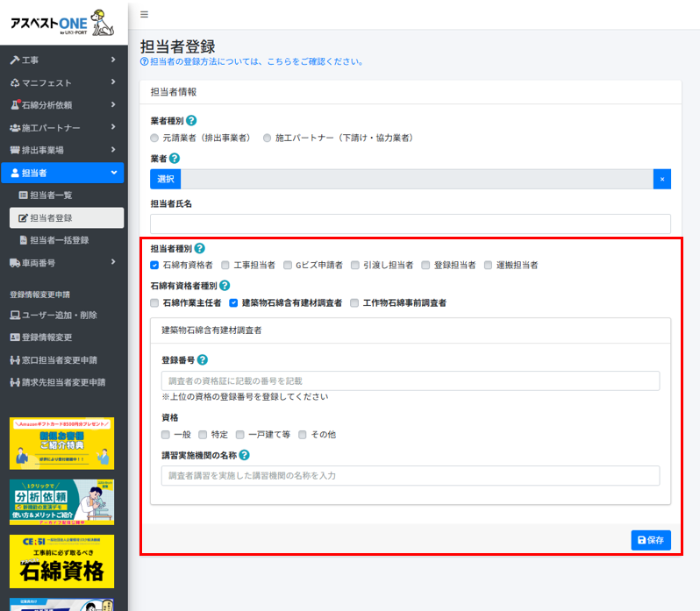Expand the 工事 sidebar menu

tap(61, 60)
